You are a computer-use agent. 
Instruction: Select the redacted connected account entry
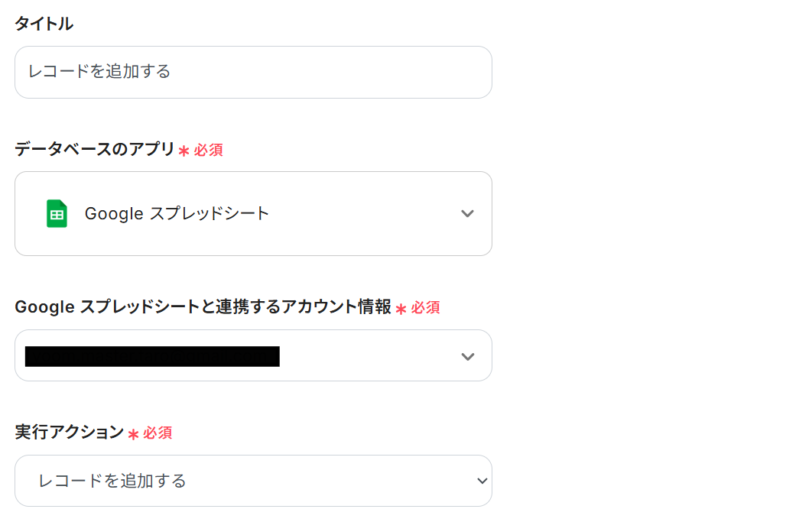tap(153, 355)
